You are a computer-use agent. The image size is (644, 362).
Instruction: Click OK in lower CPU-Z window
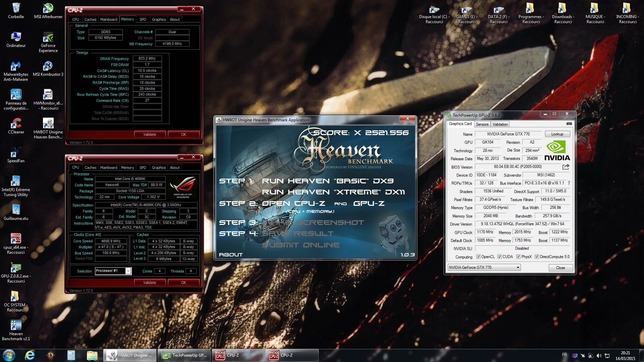pyautogui.click(x=183, y=282)
